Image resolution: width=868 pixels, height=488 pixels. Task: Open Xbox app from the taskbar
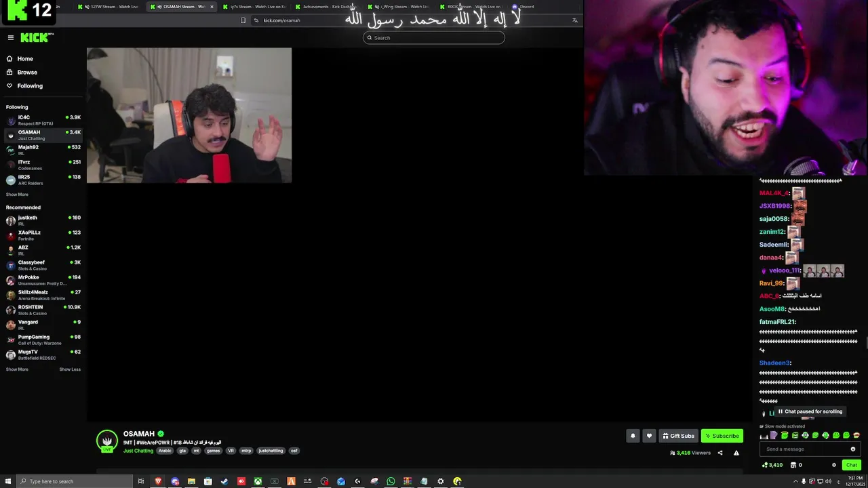coord(258,481)
